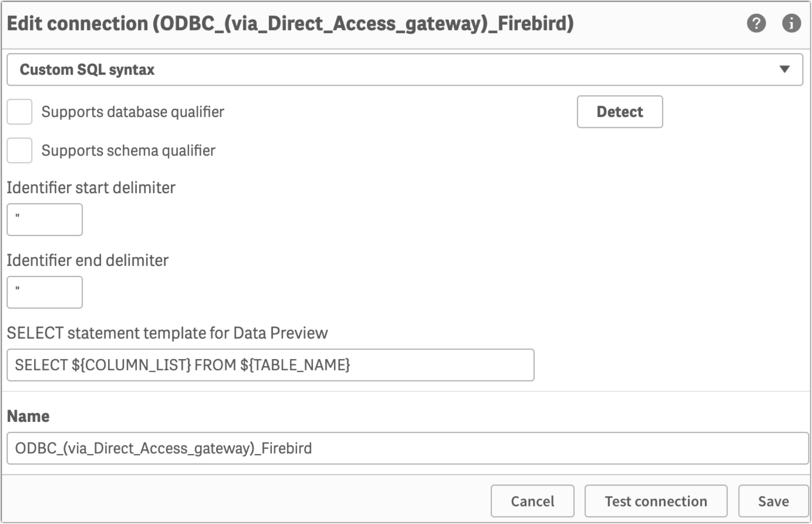Viewport: 812px width, 524px height.
Task: Save the connection settings
Action: [x=773, y=501]
